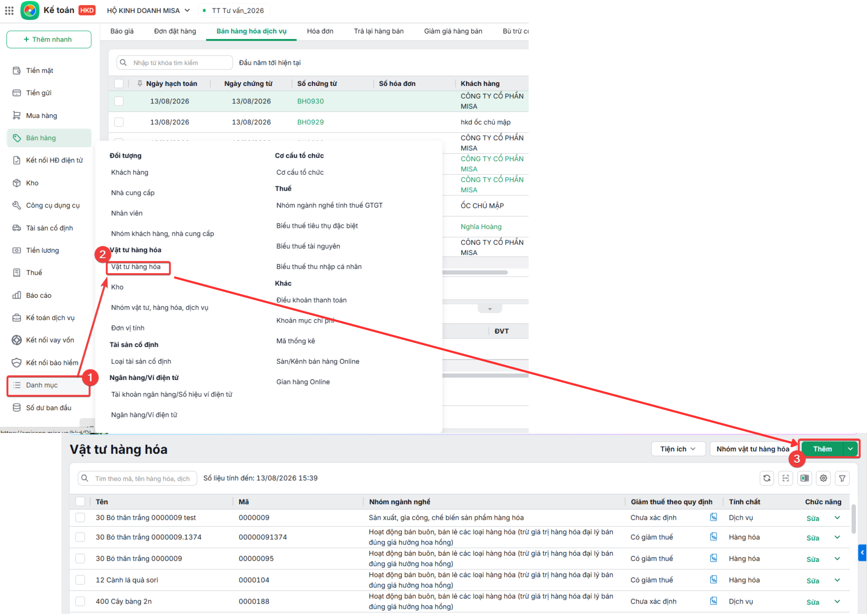The height and width of the screenshot is (614, 868).
Task: Expand actions arrow for 30 Bó thân trắng 0000009 test
Action: pyautogui.click(x=837, y=518)
